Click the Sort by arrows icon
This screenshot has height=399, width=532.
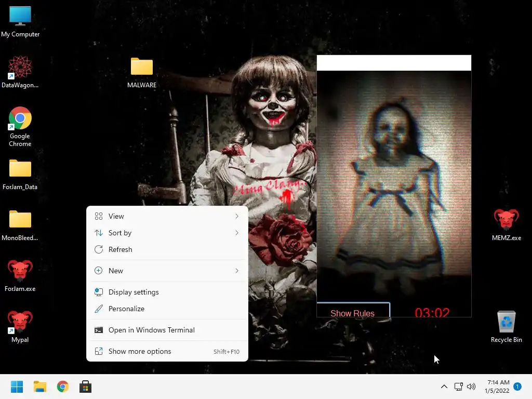pyautogui.click(x=98, y=233)
